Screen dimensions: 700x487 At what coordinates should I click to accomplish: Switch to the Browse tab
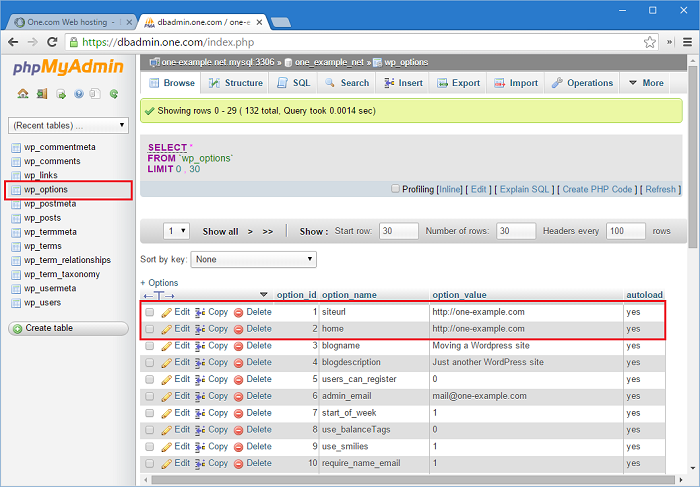[x=171, y=83]
